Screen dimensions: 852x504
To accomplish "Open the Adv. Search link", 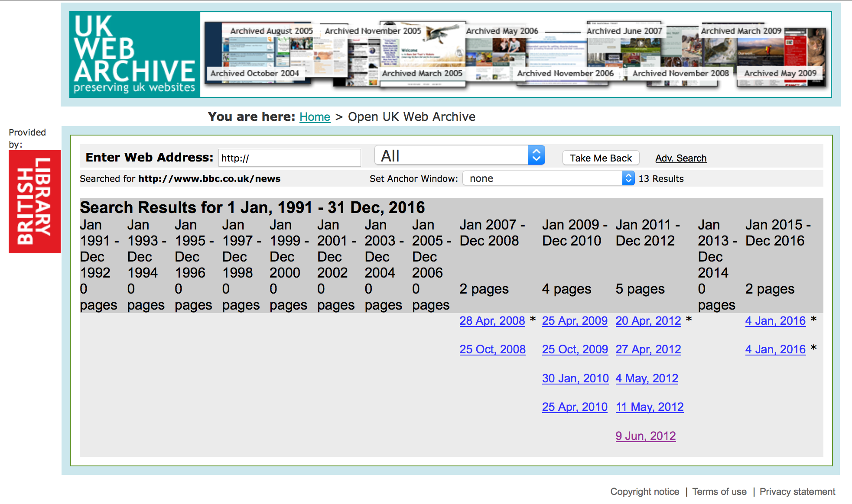I will point(681,158).
